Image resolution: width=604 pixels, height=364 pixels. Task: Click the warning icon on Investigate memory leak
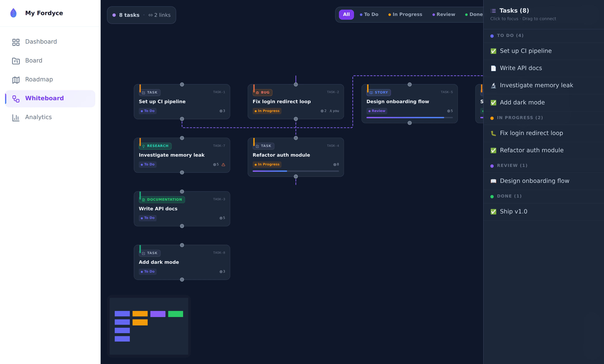[x=223, y=164]
